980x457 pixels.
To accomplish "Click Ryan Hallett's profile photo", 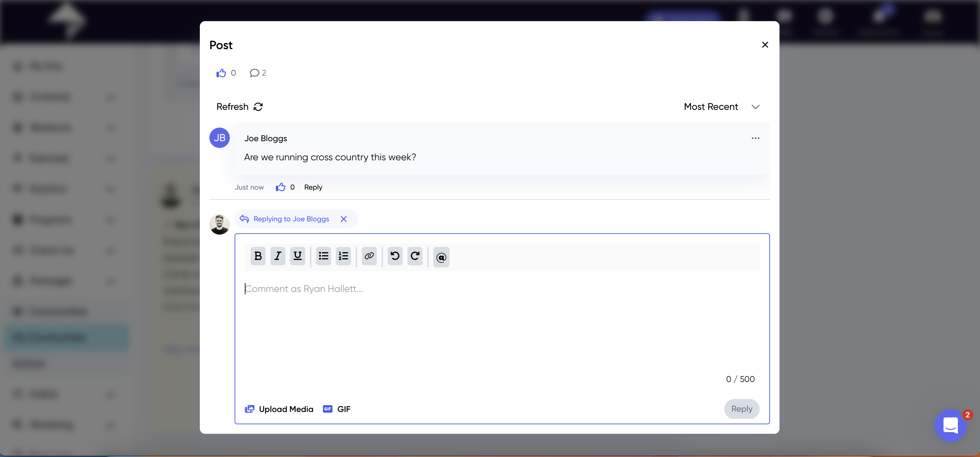I will [220, 224].
